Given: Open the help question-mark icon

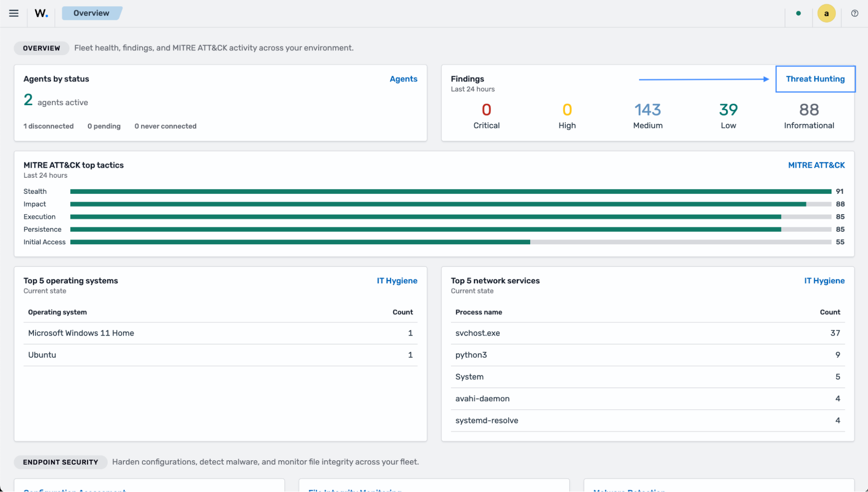Looking at the screenshot, I should (855, 13).
